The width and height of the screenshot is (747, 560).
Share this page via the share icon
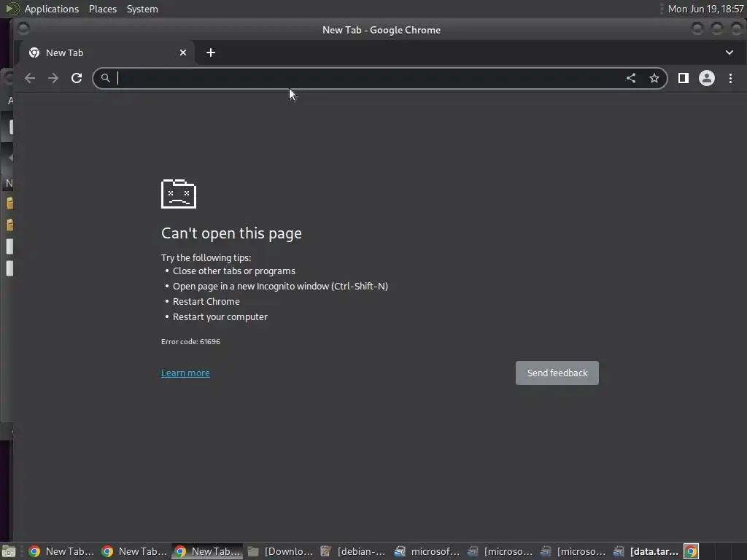tap(631, 78)
